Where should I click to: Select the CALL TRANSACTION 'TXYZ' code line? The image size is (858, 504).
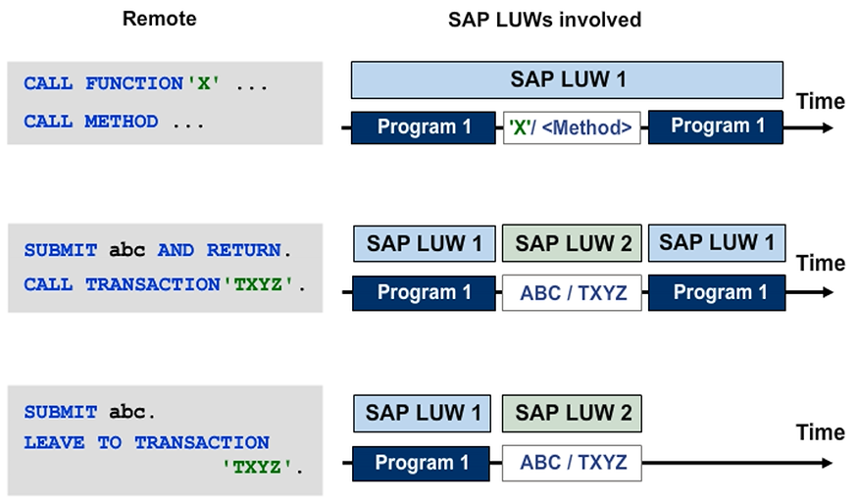(x=165, y=284)
